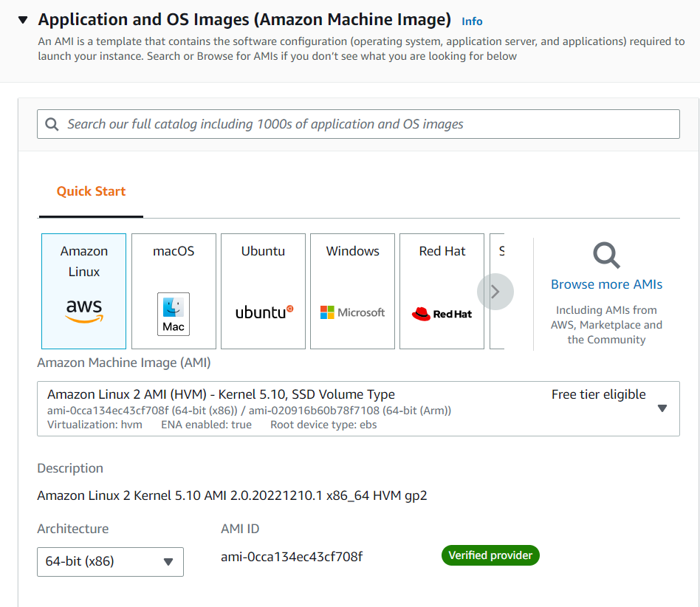The height and width of the screenshot is (607, 700).
Task: Switch to the Quick Start tab
Action: coord(91,191)
